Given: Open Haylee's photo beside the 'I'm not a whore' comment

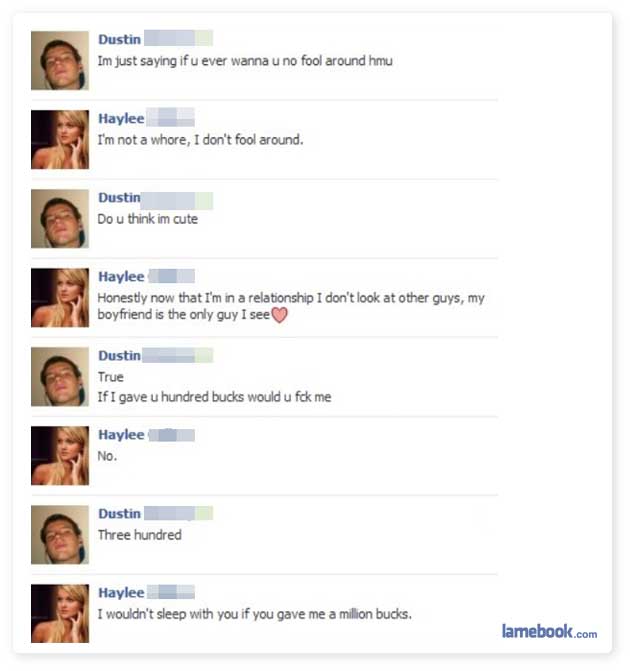Looking at the screenshot, I should pyautogui.click(x=60, y=140).
